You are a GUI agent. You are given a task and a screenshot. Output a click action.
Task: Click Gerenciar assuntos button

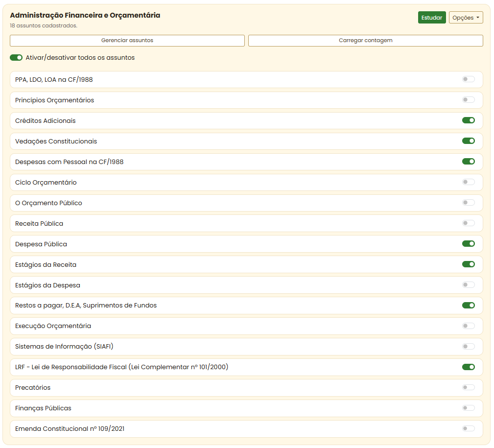pos(127,41)
